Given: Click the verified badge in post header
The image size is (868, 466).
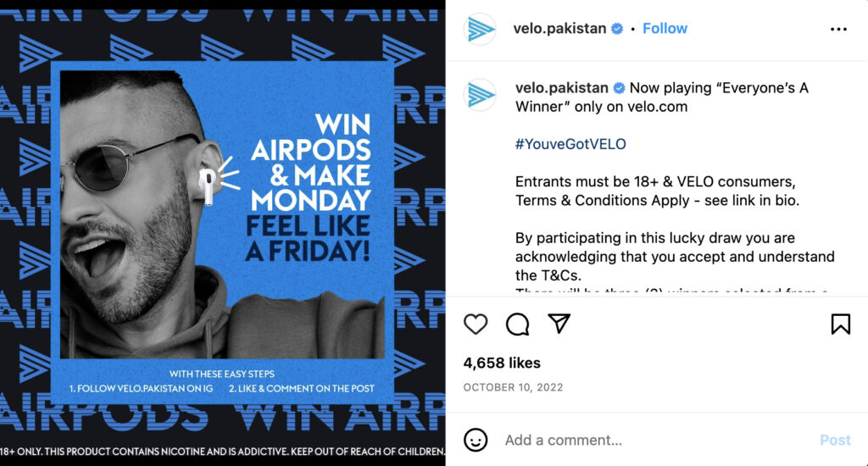Looking at the screenshot, I should point(617,29).
